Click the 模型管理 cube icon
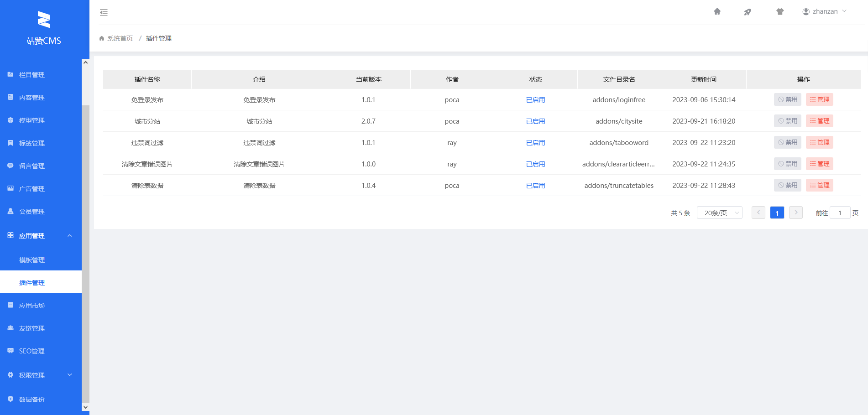The image size is (868, 415). tap(10, 120)
